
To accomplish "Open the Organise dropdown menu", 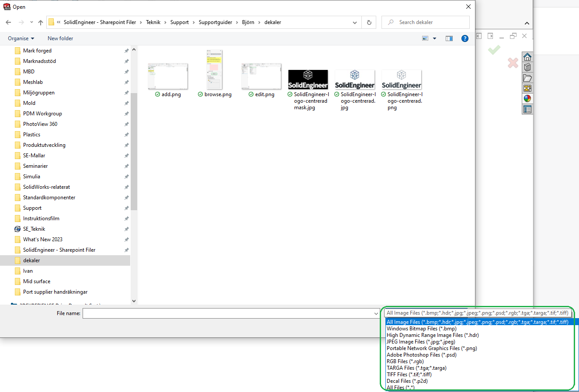I will [x=21, y=38].
